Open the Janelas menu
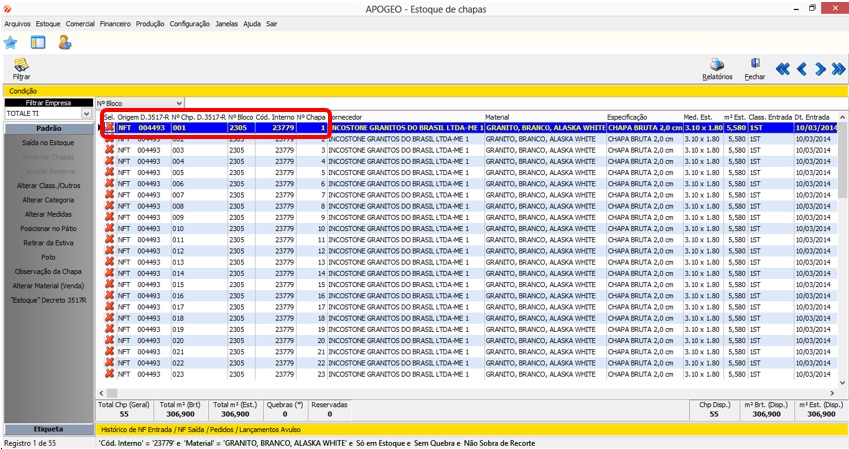Screen dimensions: 849x449 226,24
